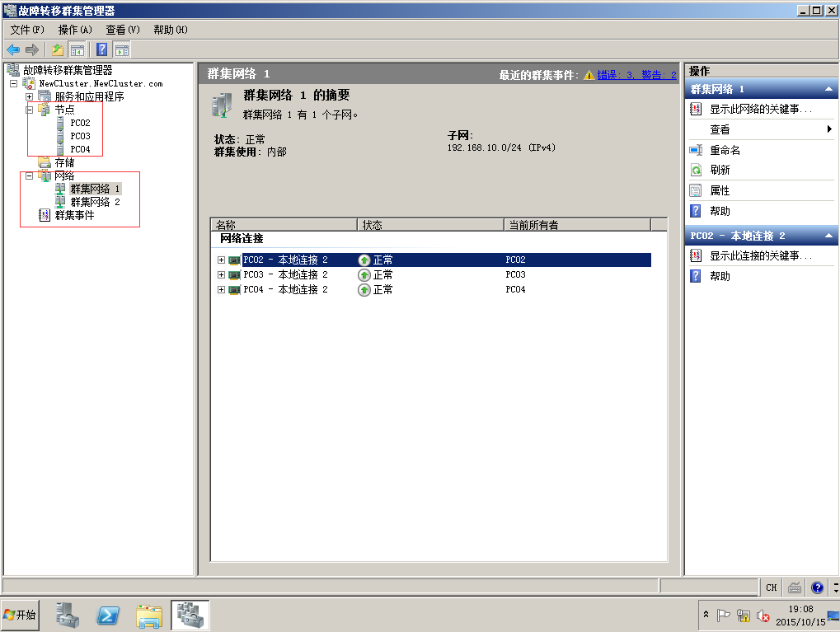840x632 pixels.
Task: Click the Back arrow toolbar icon
Action: coord(13,49)
